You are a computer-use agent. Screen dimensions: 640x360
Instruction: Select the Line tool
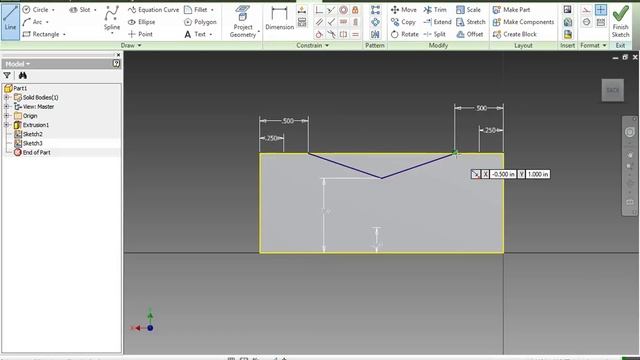(x=10, y=21)
